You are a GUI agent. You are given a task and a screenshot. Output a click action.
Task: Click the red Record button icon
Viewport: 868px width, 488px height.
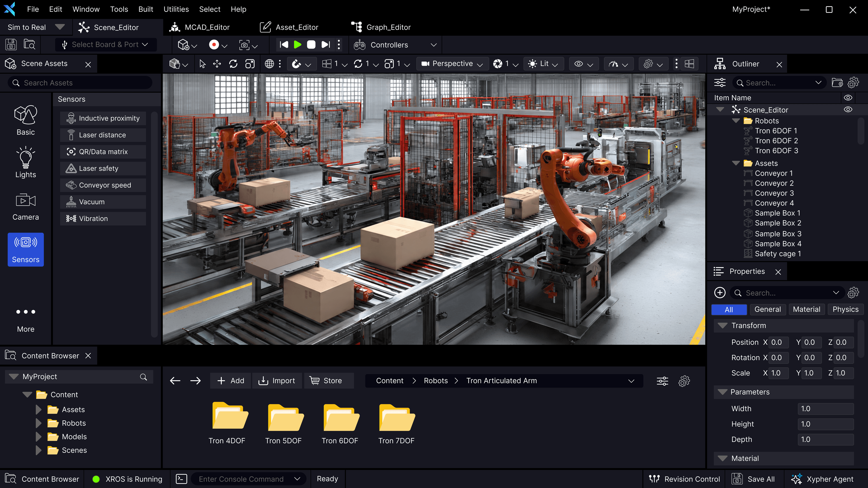coord(214,45)
